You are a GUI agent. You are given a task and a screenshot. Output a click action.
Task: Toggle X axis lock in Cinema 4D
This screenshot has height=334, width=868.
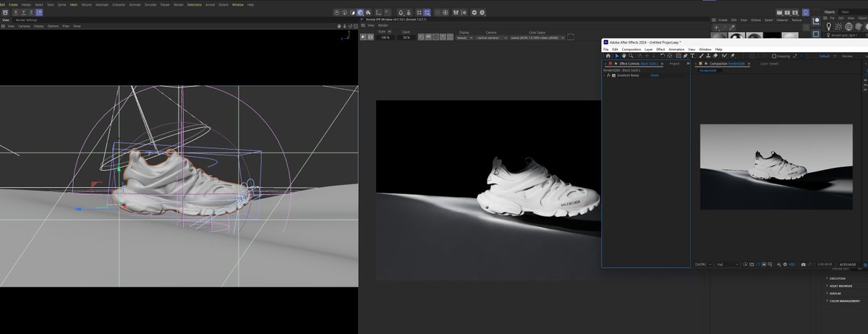click(x=16, y=12)
